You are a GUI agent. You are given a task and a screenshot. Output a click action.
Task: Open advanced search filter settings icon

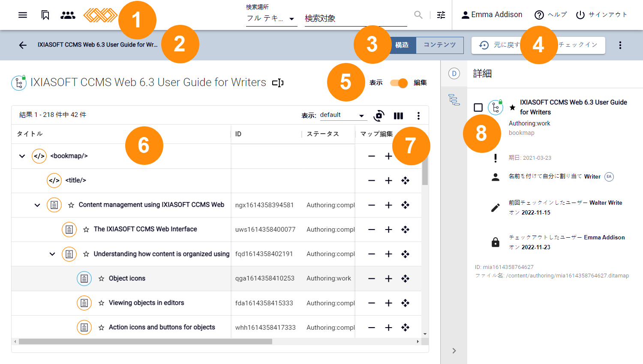coord(441,15)
